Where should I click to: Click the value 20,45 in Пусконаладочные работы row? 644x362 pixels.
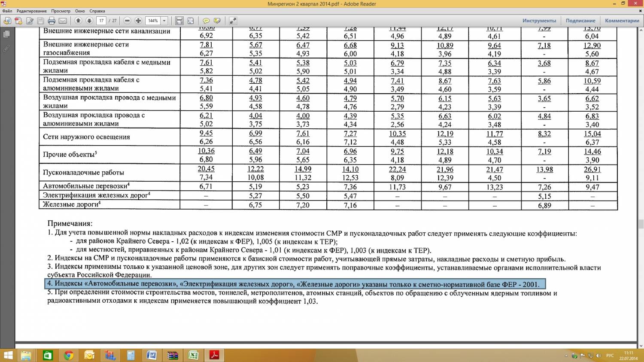click(x=206, y=169)
